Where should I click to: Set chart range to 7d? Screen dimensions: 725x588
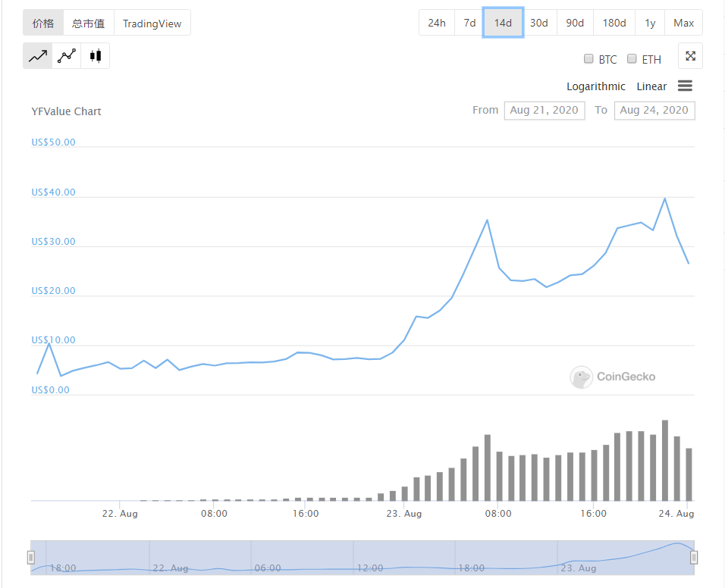pyautogui.click(x=470, y=23)
